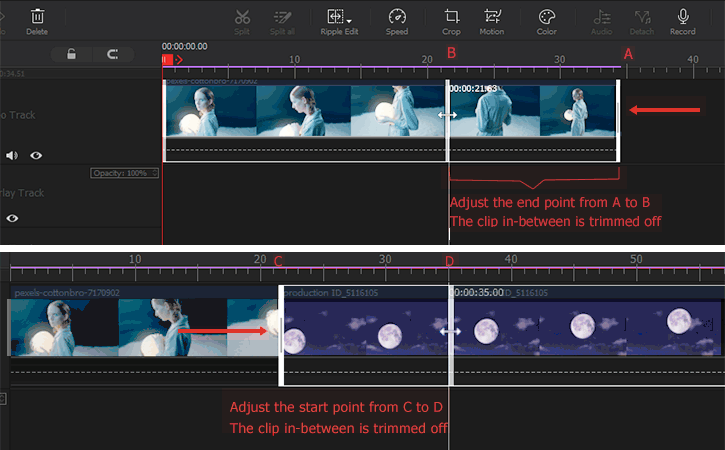Select the pexels-cottonbro clip in upper timeline
725x450 pixels.
305,120
